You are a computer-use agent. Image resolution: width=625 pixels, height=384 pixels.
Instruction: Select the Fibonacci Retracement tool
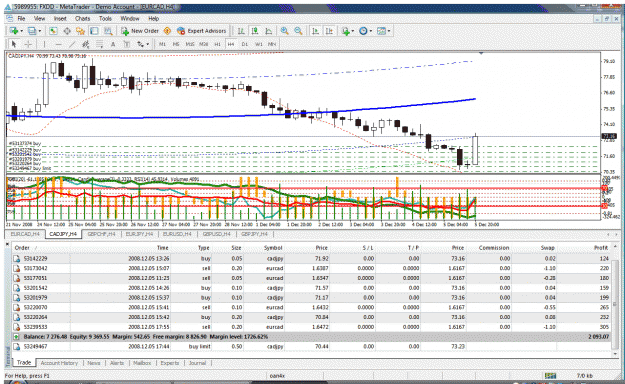coord(99,44)
